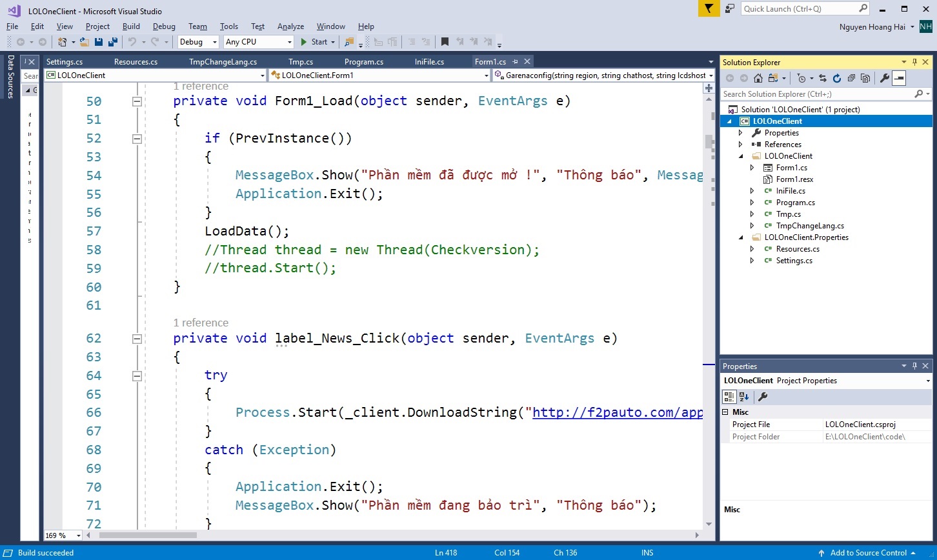The height and width of the screenshot is (560, 937).
Task: Refresh the Solution Explorer view
Action: 836,78
